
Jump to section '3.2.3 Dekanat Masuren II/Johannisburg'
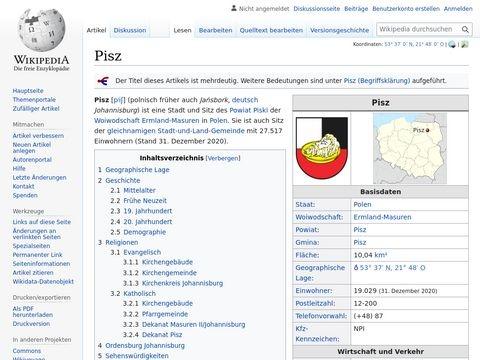[x=184, y=325]
